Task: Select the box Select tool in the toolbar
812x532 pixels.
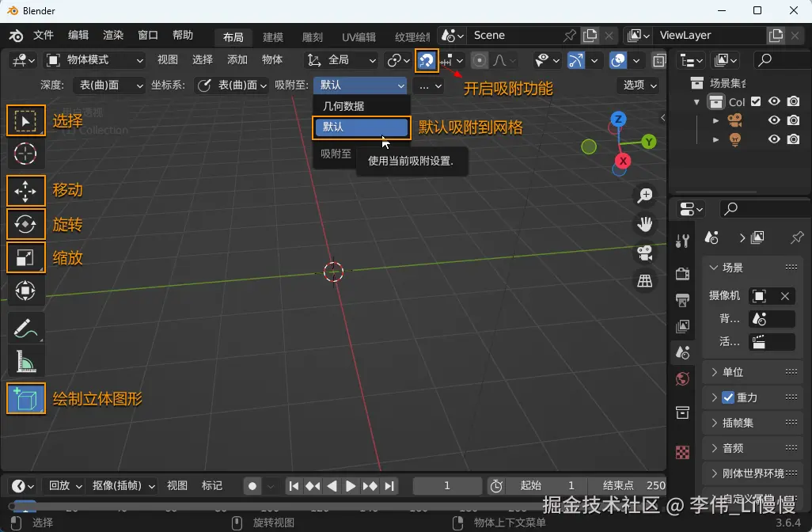Action: click(25, 120)
